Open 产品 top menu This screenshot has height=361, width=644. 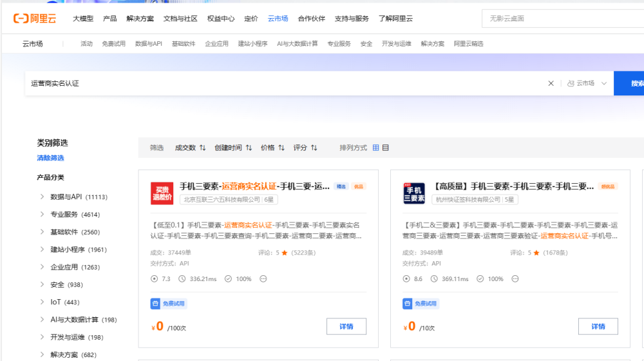(x=109, y=19)
